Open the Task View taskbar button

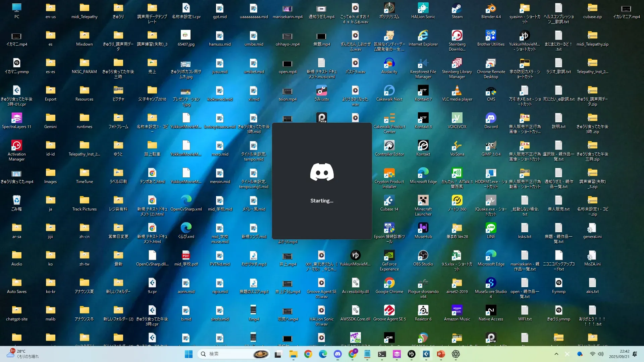tap(278, 354)
